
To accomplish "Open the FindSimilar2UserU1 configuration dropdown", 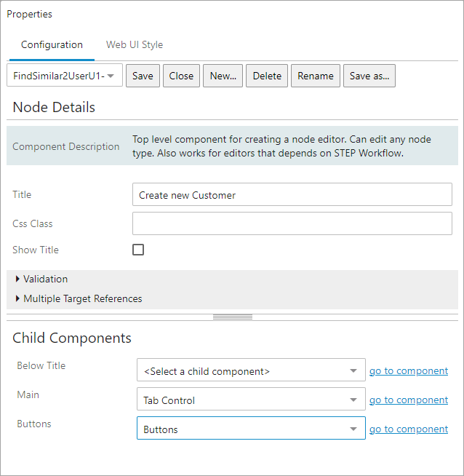I will pos(65,76).
